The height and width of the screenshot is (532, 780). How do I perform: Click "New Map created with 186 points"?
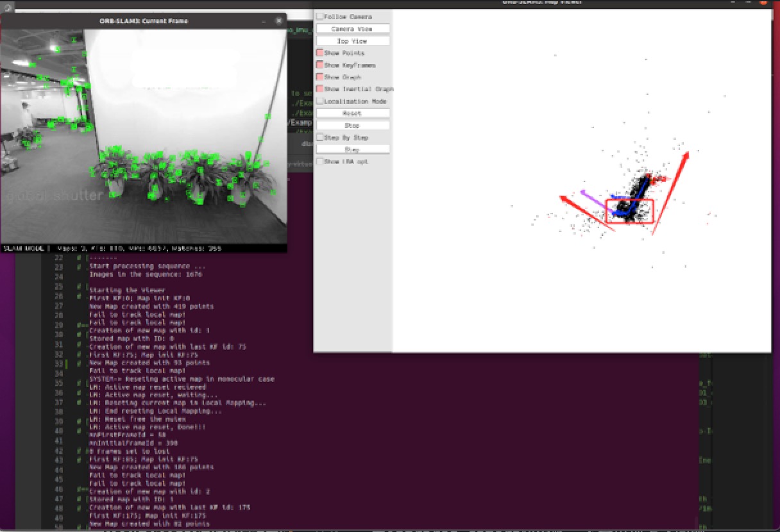(x=151, y=467)
